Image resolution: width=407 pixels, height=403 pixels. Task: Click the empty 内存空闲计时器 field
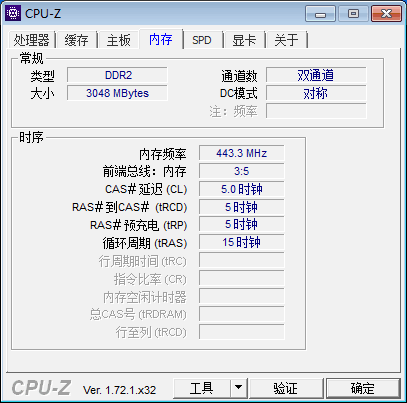click(242, 296)
